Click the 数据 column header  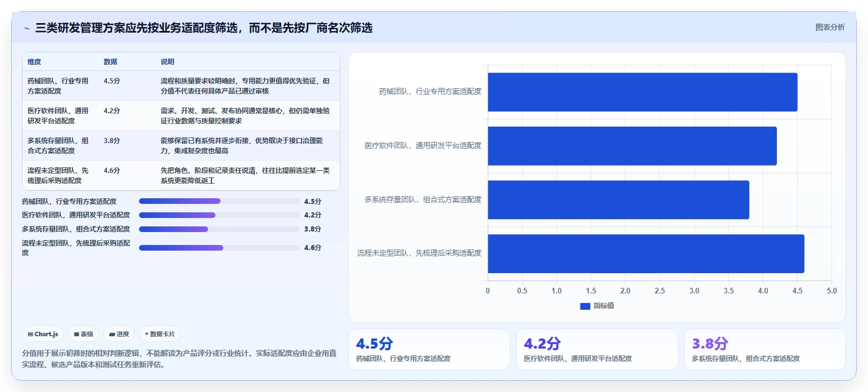pyautogui.click(x=110, y=62)
